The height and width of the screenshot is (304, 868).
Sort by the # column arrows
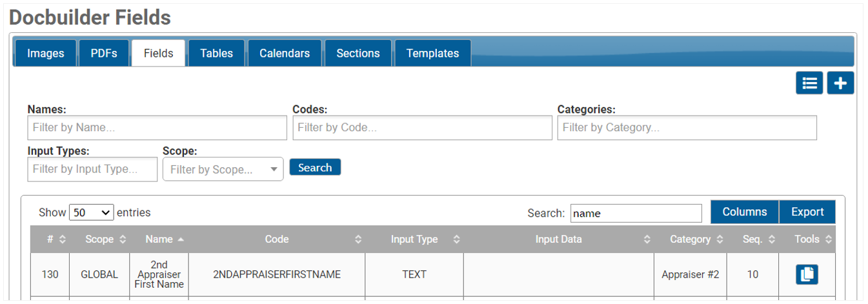click(x=63, y=239)
